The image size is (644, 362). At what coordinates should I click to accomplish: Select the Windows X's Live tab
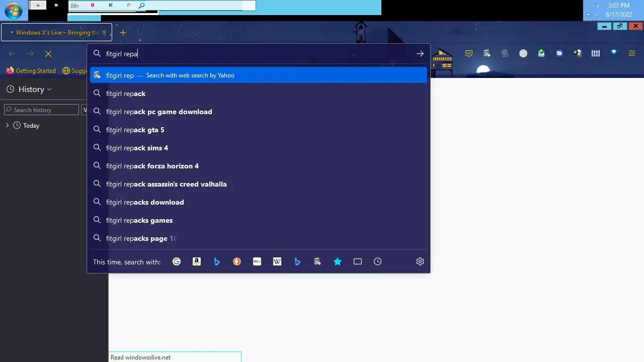56,33
